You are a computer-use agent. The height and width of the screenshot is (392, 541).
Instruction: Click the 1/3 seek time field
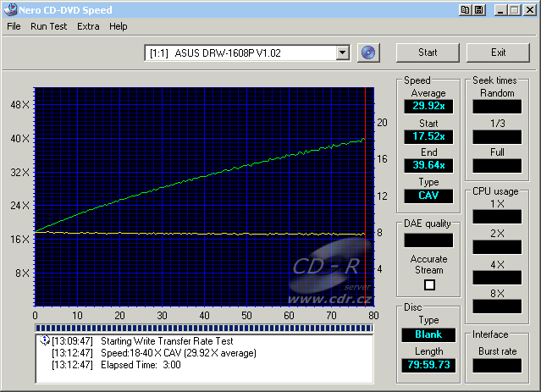(x=497, y=136)
